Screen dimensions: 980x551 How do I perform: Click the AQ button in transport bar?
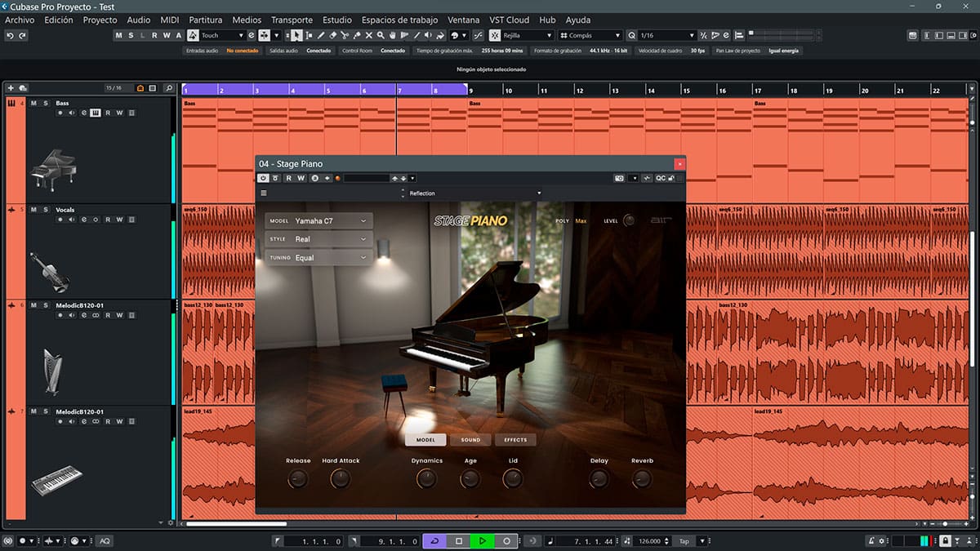pos(105,541)
